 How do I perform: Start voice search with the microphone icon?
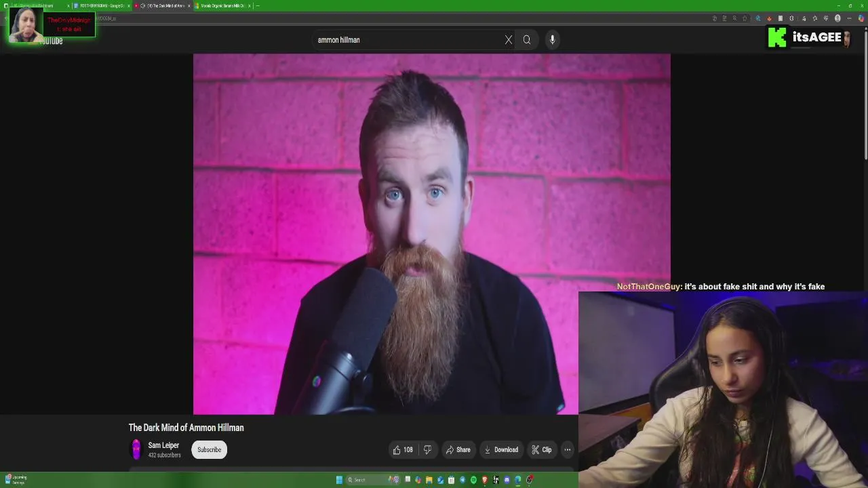(x=553, y=40)
